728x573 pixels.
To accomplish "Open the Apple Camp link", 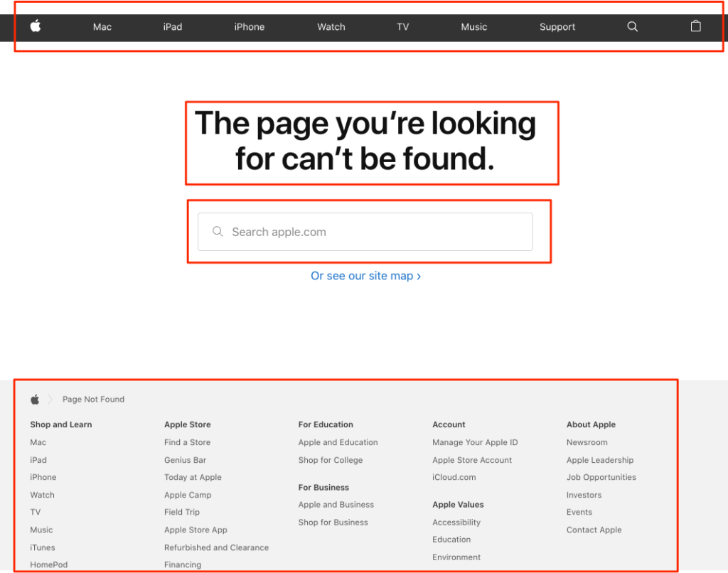I will (x=188, y=495).
